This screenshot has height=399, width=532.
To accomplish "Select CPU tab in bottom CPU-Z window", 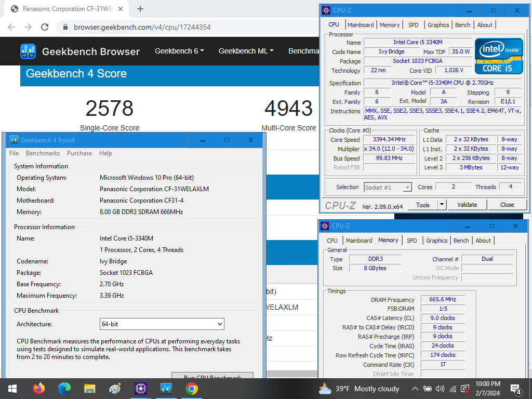I will coord(332,240).
